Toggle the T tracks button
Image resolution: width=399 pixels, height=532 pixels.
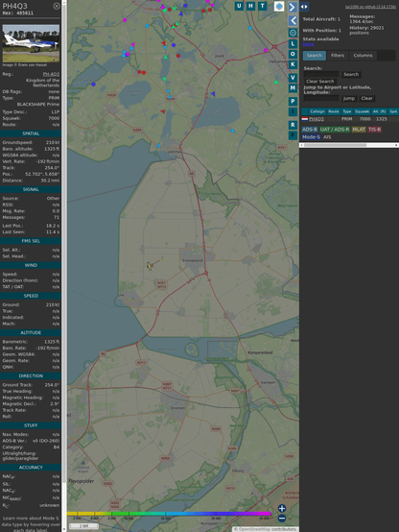click(263, 6)
